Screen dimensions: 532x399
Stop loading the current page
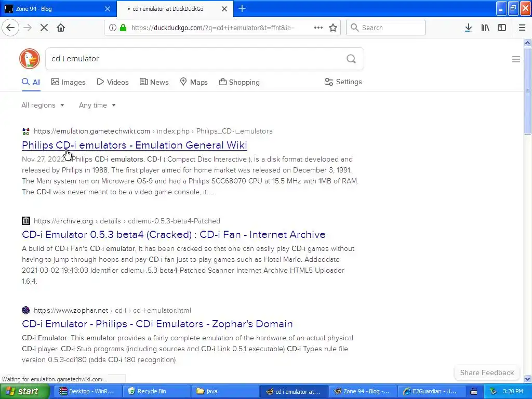tap(44, 28)
